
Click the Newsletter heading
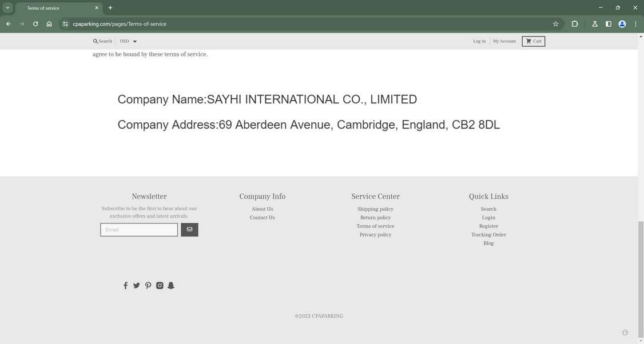tap(149, 196)
